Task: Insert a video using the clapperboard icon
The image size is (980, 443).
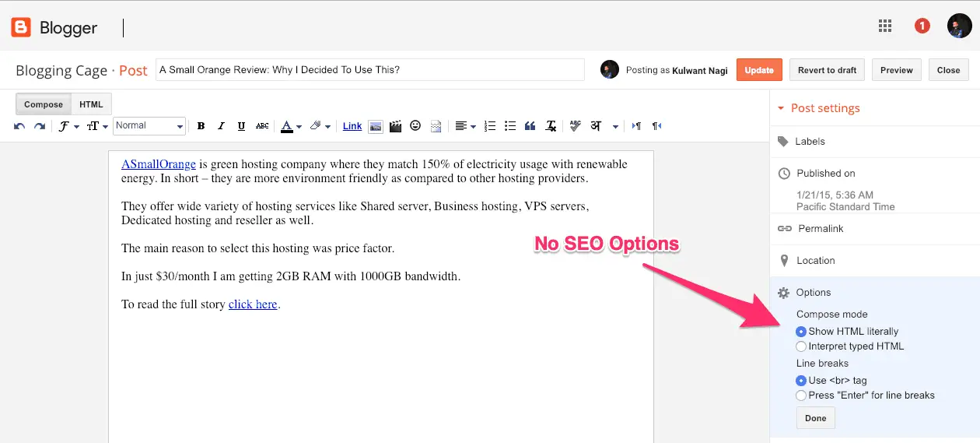Action: click(396, 126)
